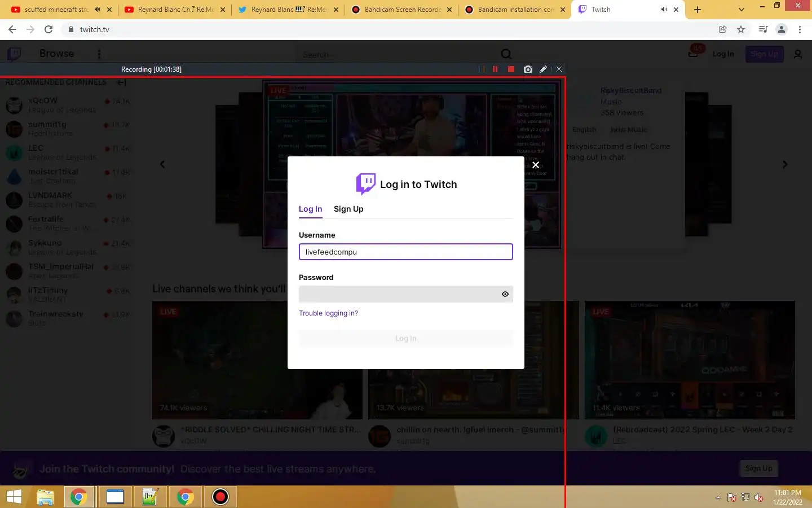Screen dimensions: 812x508
Task: Open LVNDMARK recommended channel
Action: pyautogui.click(x=68, y=200)
